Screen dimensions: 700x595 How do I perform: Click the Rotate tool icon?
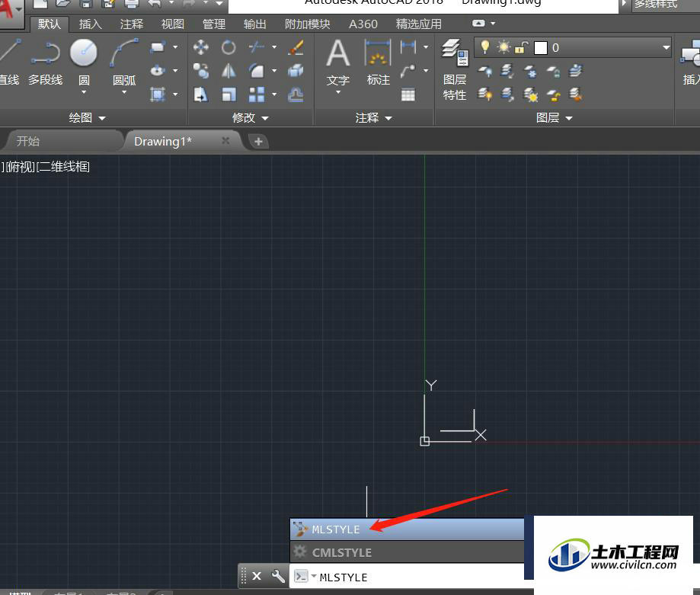click(228, 47)
